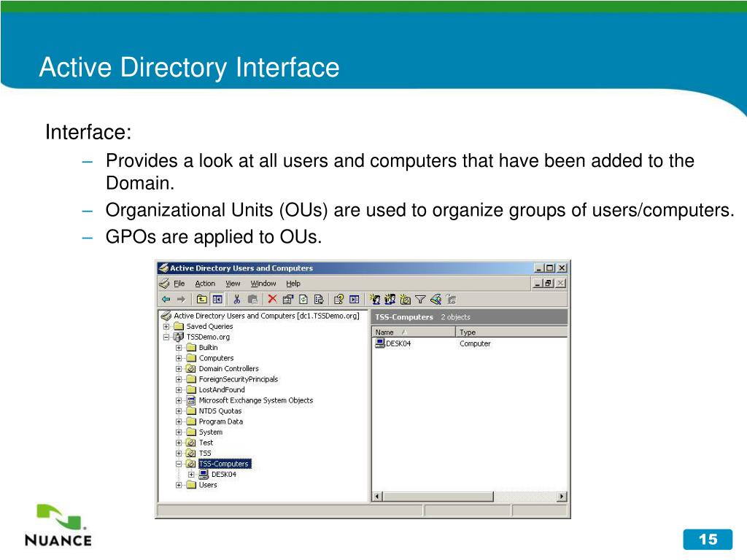747x560 pixels.
Task: Click the horizontal scrollbar thumb
Action: tap(438, 497)
